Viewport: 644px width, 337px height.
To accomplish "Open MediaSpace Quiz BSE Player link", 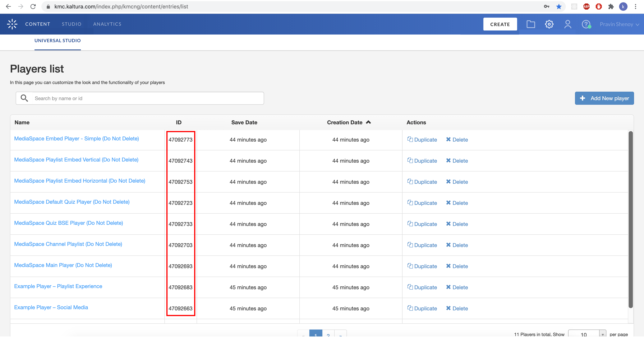I will coord(68,223).
